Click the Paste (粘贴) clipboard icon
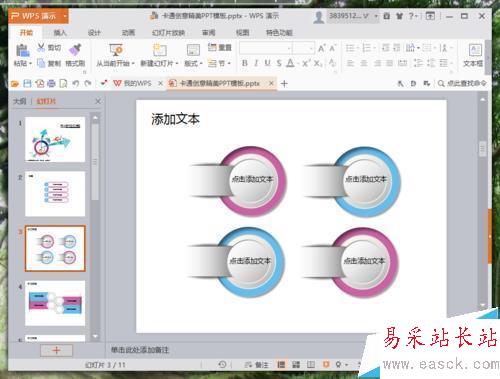 tap(22, 51)
